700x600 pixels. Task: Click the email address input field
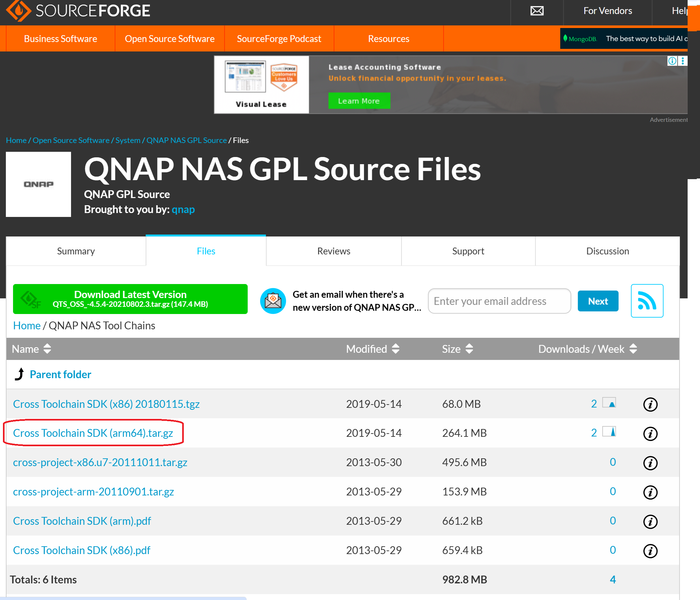coord(499,301)
